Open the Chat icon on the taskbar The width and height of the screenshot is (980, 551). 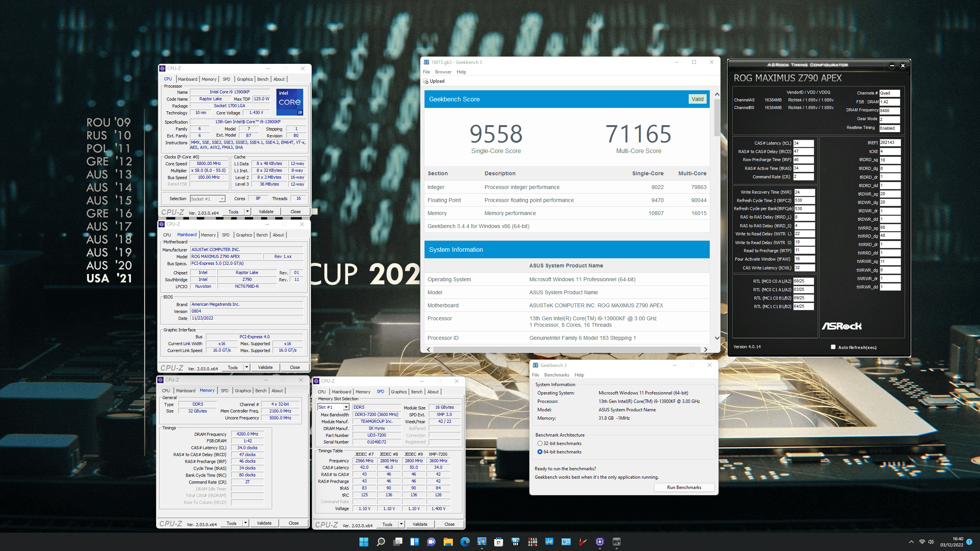click(x=431, y=541)
